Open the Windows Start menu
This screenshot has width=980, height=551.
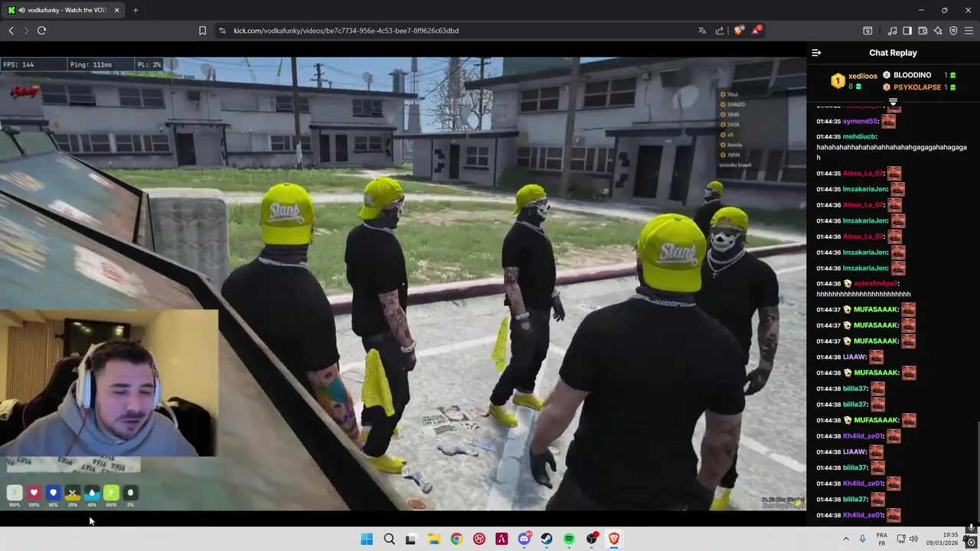(x=367, y=539)
